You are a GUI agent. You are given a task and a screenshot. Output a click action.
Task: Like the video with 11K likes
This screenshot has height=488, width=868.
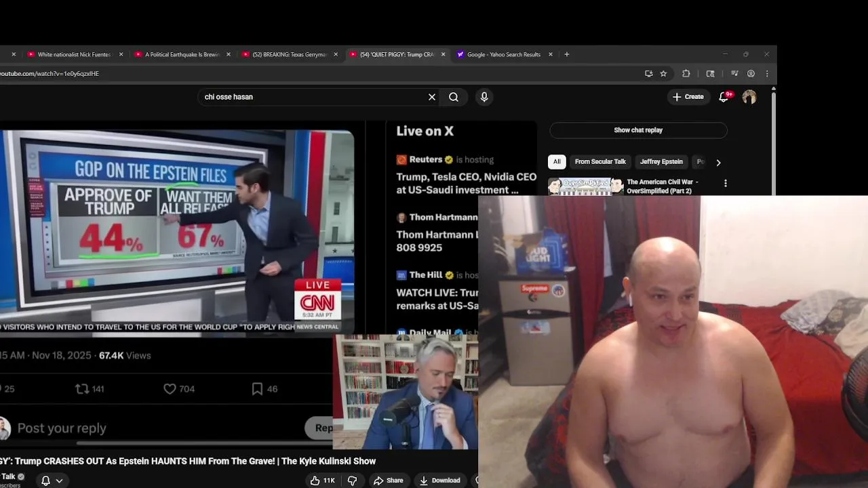point(323,481)
